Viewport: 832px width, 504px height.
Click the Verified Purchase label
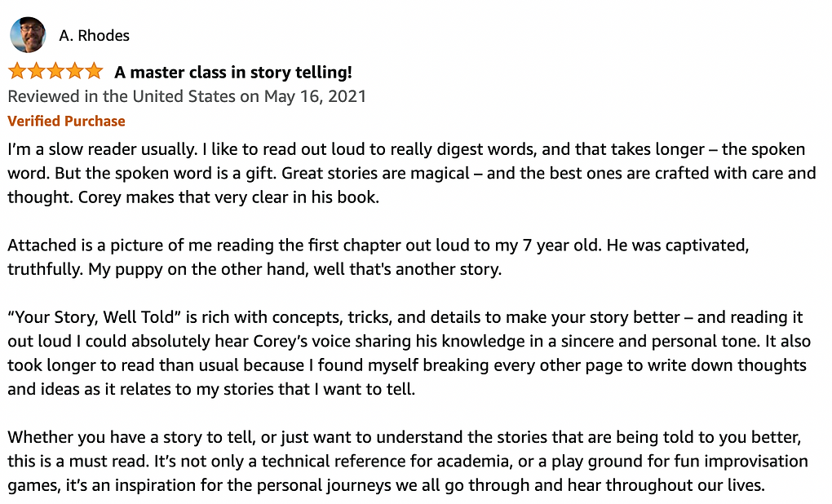[x=66, y=121]
